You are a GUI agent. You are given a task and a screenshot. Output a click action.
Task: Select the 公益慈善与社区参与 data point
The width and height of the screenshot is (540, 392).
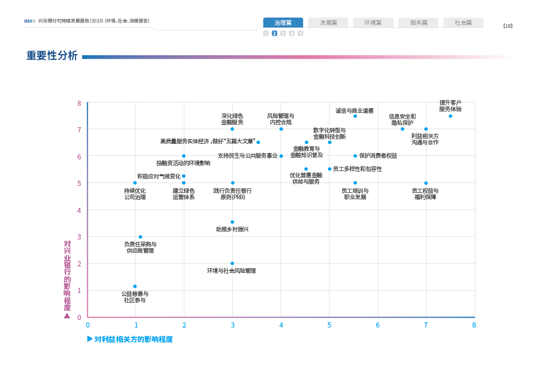pyautogui.click(x=135, y=286)
